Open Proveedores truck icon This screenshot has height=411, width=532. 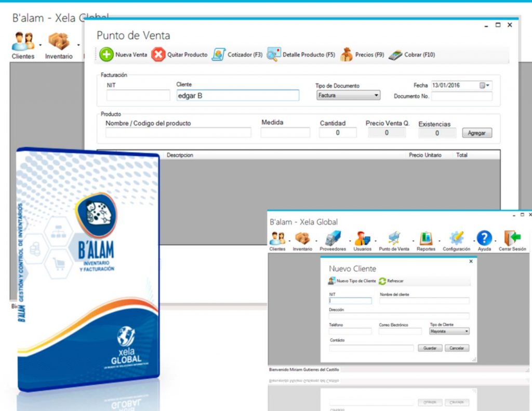tap(333, 238)
